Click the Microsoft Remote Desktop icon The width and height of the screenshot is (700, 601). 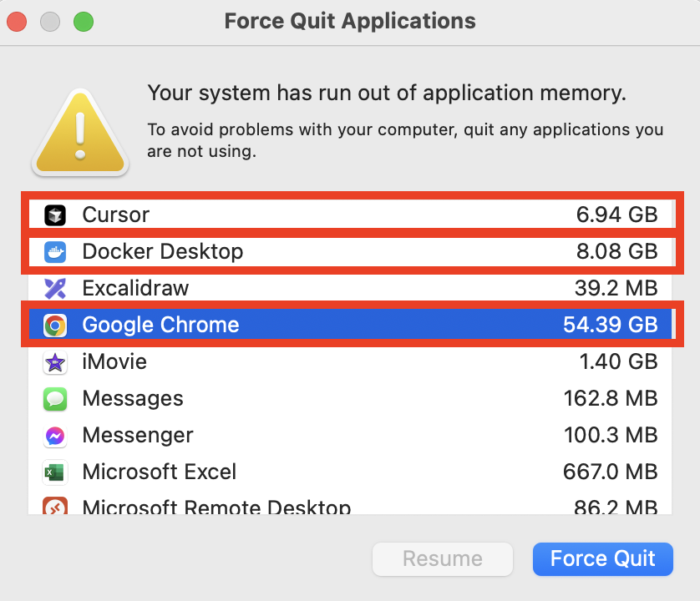click(55, 506)
